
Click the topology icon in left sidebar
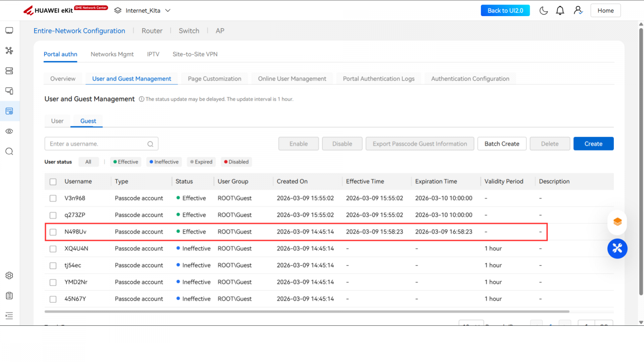(9, 51)
